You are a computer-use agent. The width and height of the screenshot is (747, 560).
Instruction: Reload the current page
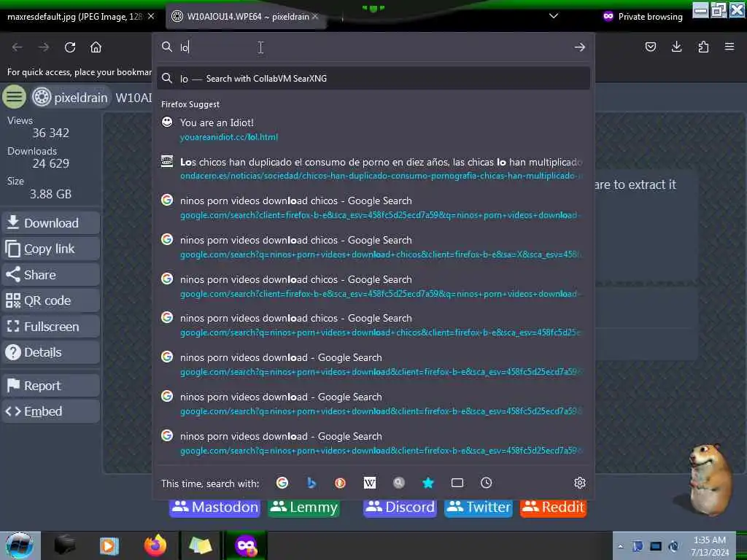tap(70, 47)
